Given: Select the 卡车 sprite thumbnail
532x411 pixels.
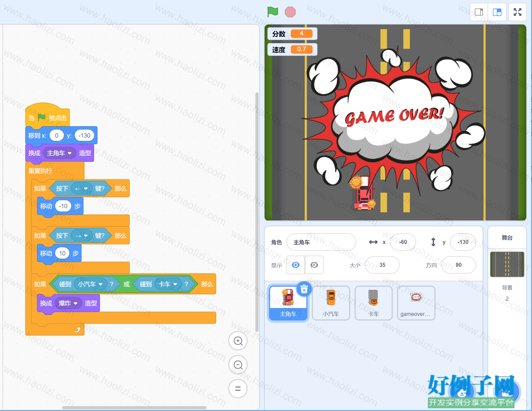Looking at the screenshot, I should pos(373,303).
